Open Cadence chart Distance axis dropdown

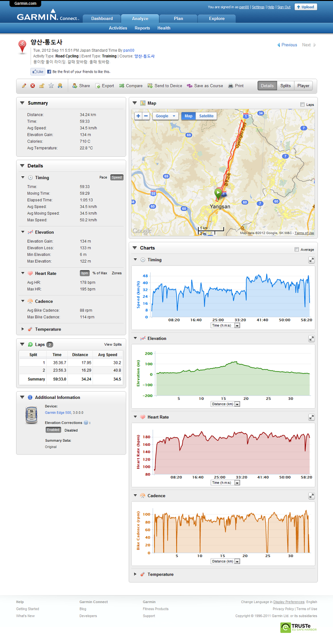pyautogui.click(x=225, y=561)
